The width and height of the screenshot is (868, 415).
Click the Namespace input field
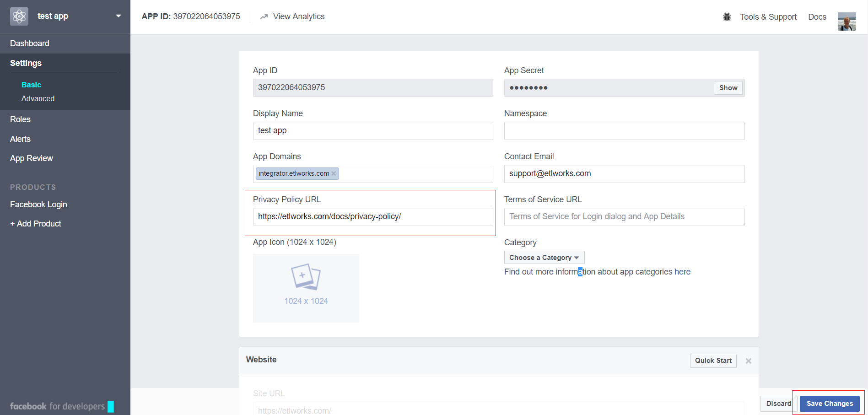point(624,131)
